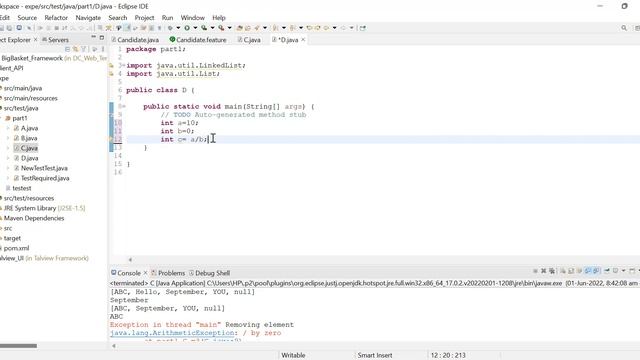Open the Display Selected Console dropdown arrow
This screenshot has height=360, width=640.
(x=623, y=271)
